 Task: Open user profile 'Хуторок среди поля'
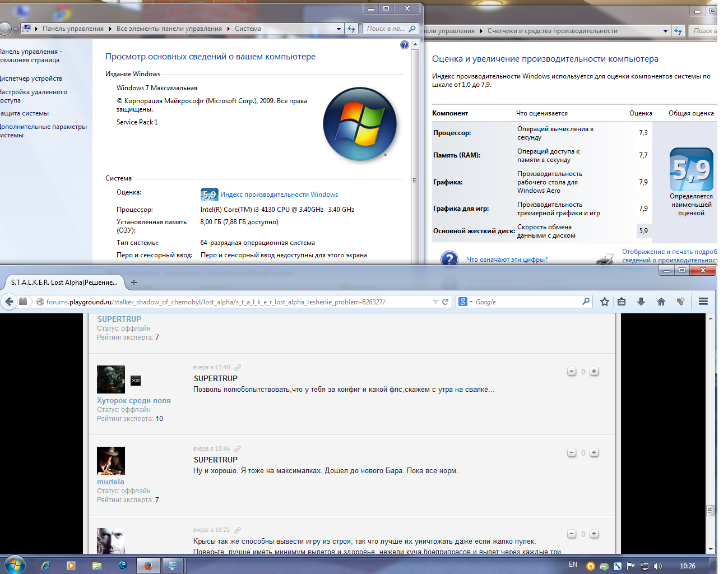click(x=134, y=400)
